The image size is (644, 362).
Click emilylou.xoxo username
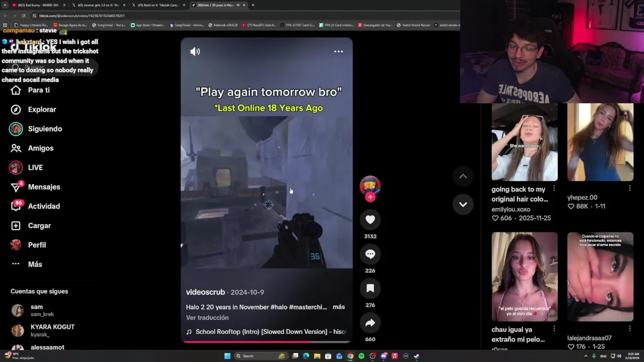511,209
